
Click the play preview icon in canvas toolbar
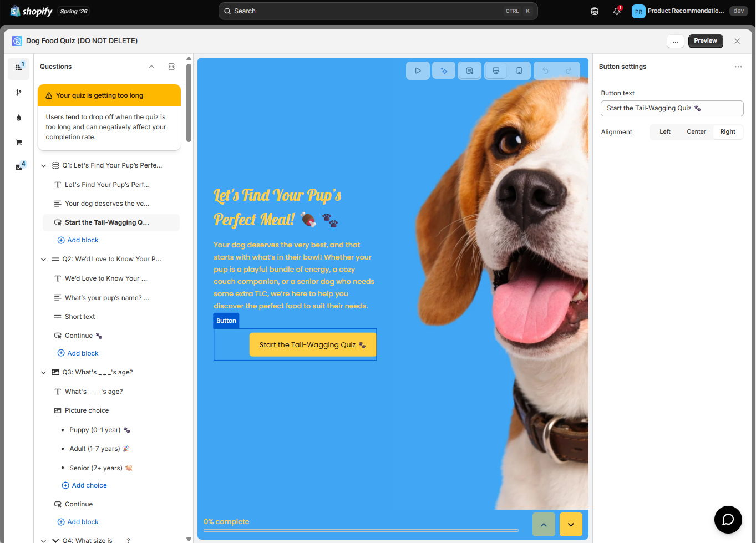[x=418, y=71]
